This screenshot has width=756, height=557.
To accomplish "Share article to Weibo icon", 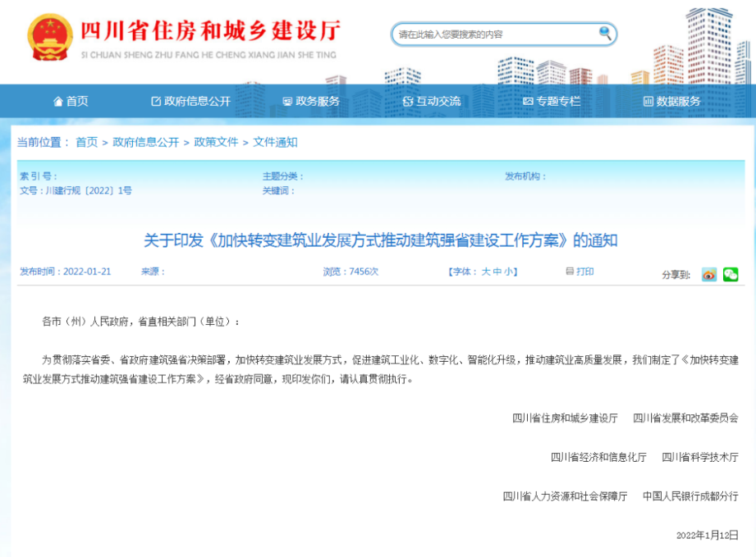I will (x=708, y=275).
